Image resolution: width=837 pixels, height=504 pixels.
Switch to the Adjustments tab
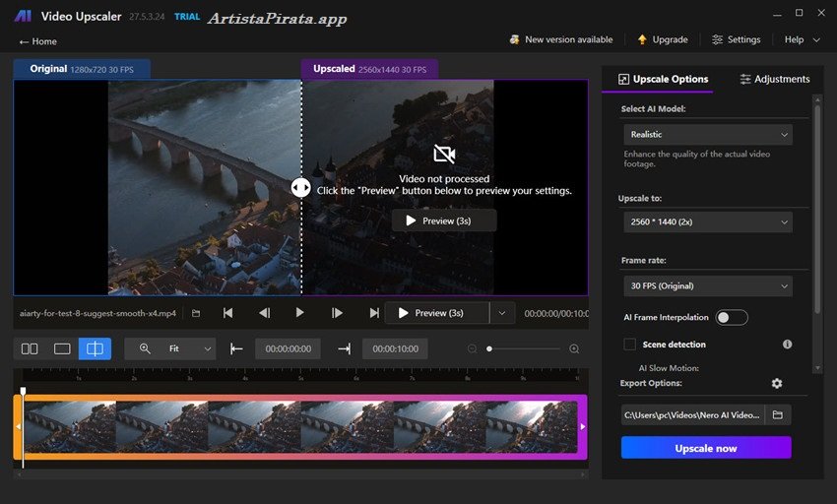pyautogui.click(x=775, y=79)
